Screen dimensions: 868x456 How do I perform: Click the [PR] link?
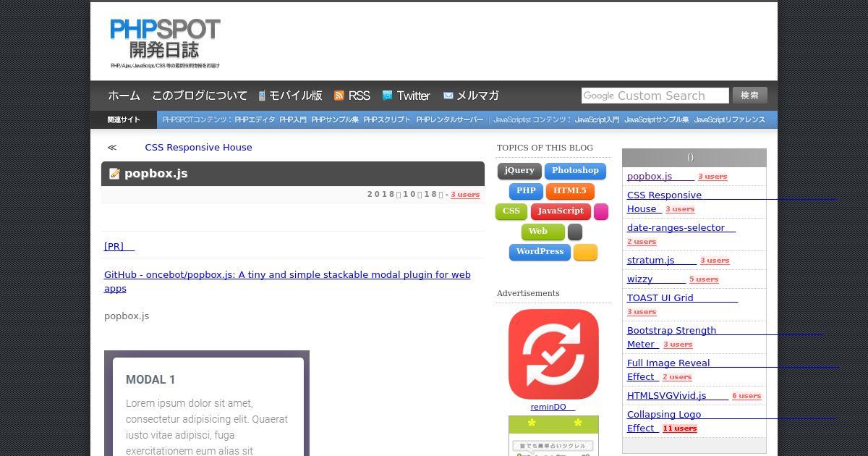(x=119, y=247)
